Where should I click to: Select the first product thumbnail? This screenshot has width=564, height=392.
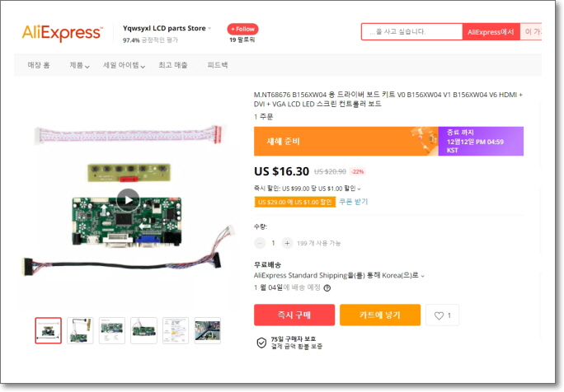coord(48,330)
